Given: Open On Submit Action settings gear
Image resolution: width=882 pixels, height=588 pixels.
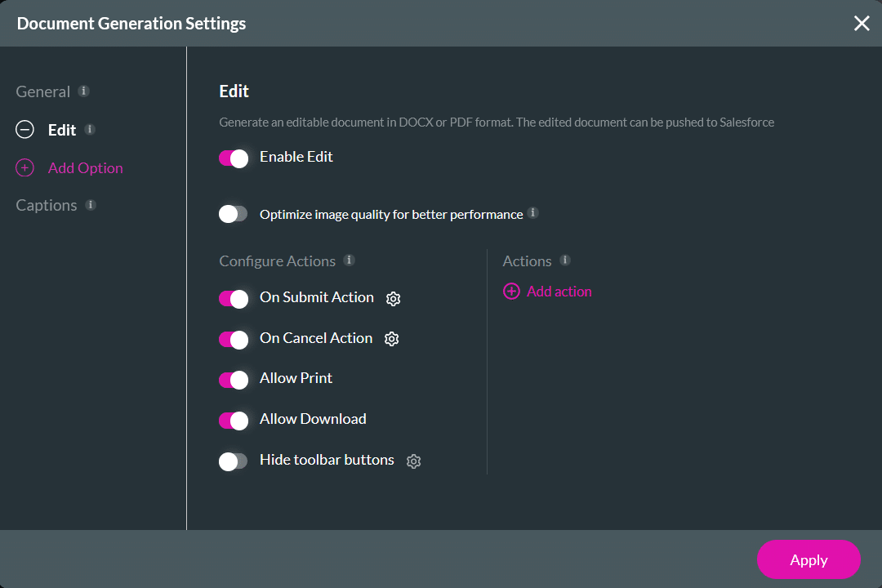Looking at the screenshot, I should [393, 298].
